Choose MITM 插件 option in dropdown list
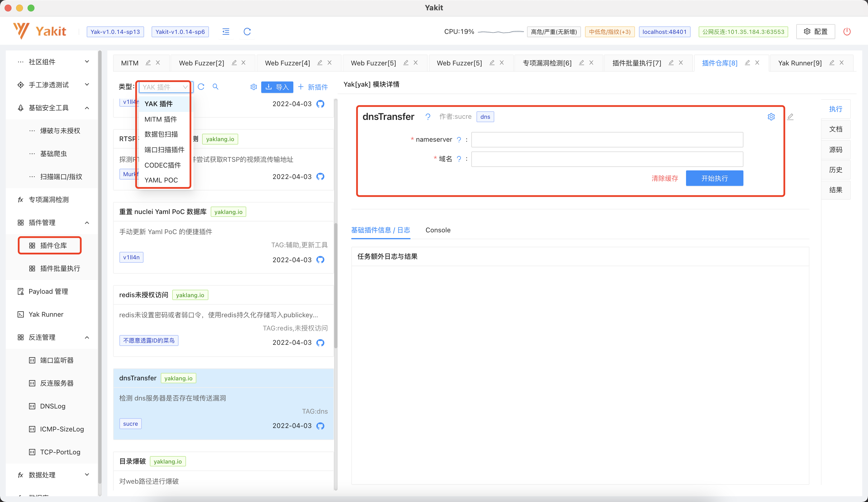The height and width of the screenshot is (502, 868). click(x=160, y=119)
